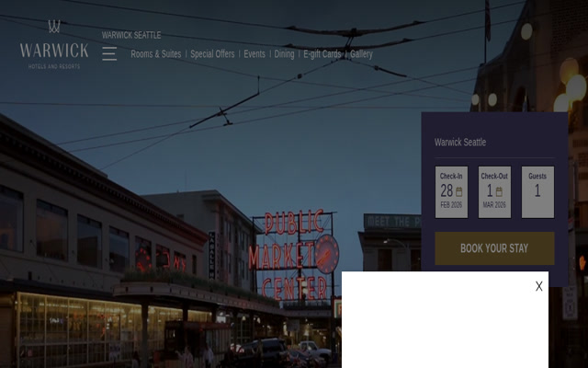588x368 pixels.
Task: Click Warwick Seattle in booking panel
Action: (460, 142)
